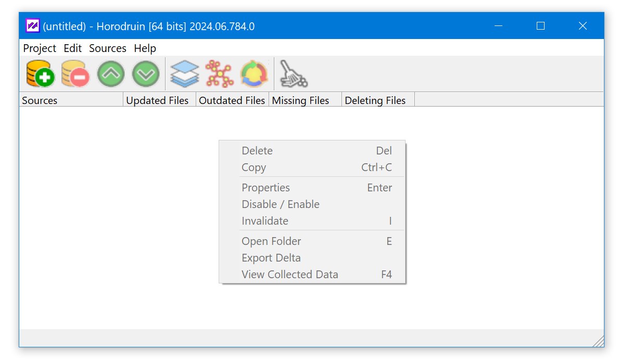Click the Missing Files column header

click(301, 100)
